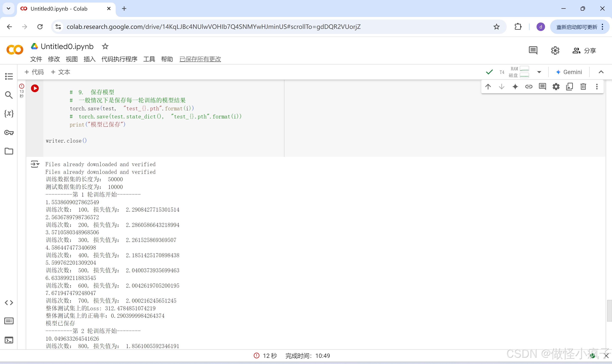The height and width of the screenshot is (364, 612).
Task: Open the code snippets panel
Action: tap(9, 302)
